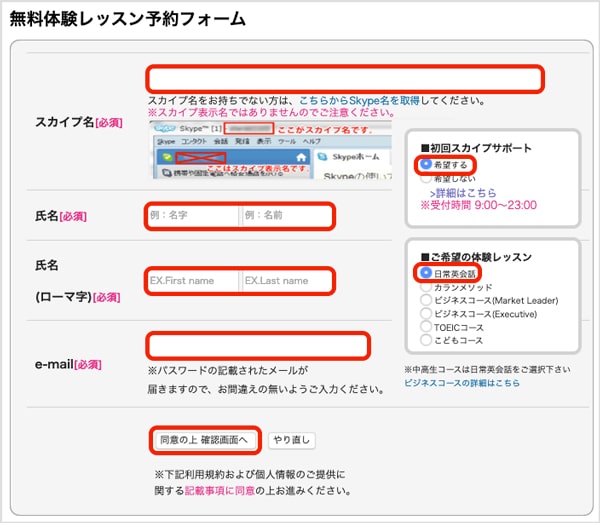
Task: Open ビジネスコースの詳細はこちら link
Action: [x=462, y=383]
